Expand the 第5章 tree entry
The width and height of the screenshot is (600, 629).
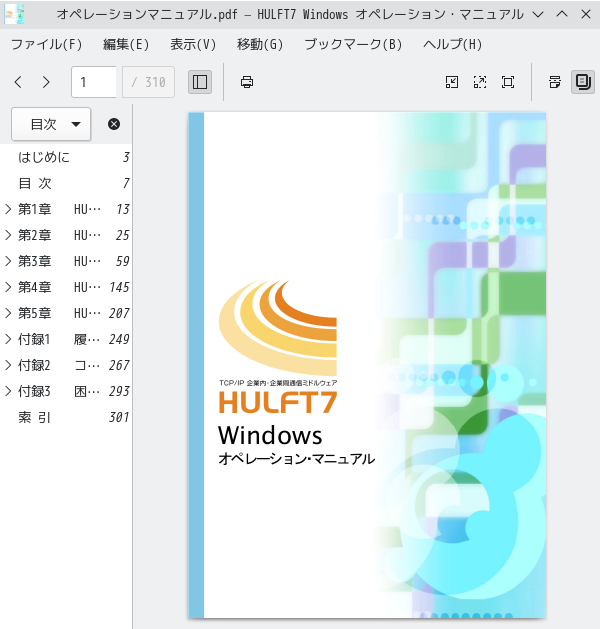pos(8,313)
